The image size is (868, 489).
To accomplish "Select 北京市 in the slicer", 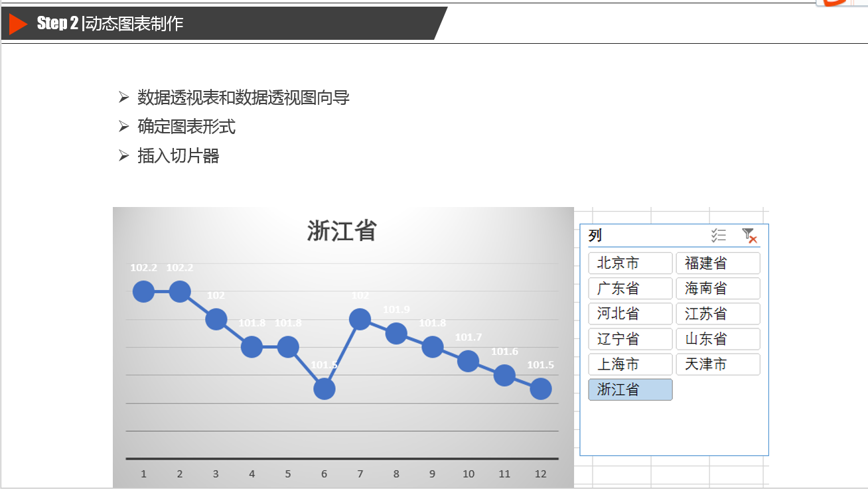I will tap(630, 263).
